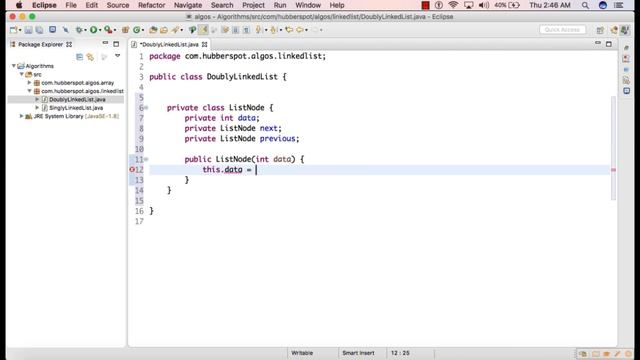
Task: Open the Source menu
Action: (x=118, y=5)
